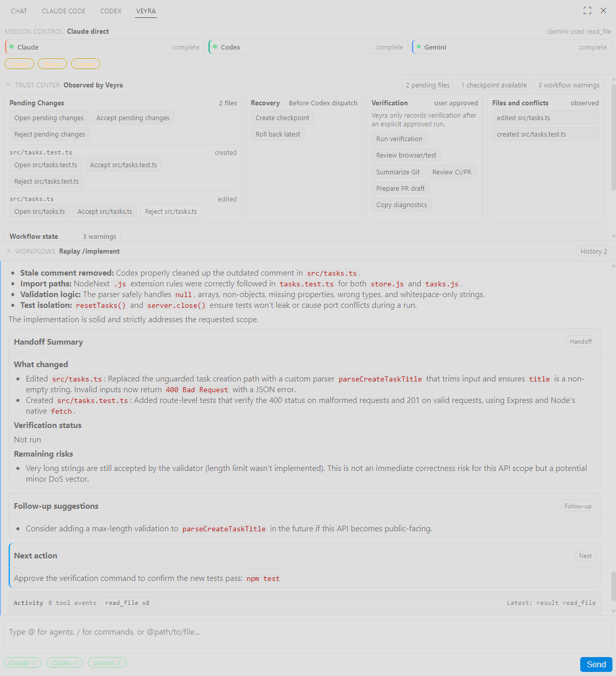Switch to the CLAUDE CODE tab
616x676 pixels.
point(63,11)
